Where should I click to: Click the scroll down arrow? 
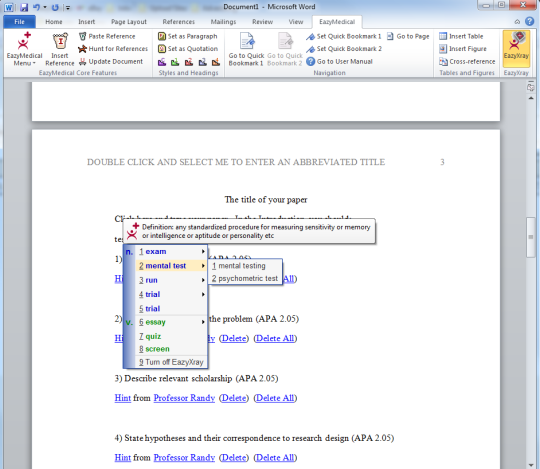[531, 465]
